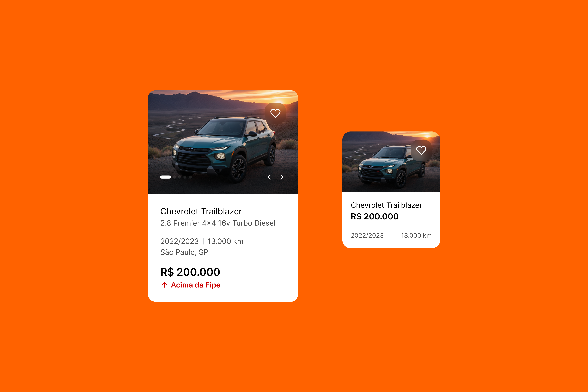The image size is (588, 392).
Task: Open the small card's Chevrolet Trailblazer title
Action: [x=386, y=205]
